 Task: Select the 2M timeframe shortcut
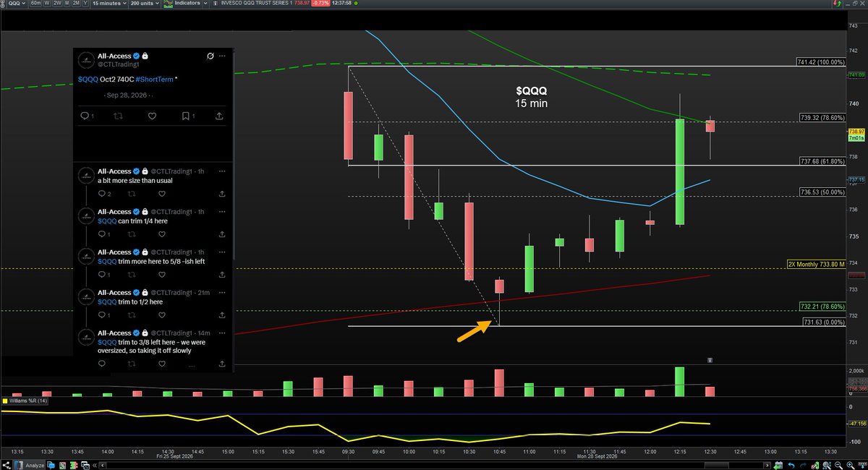pyautogui.click(x=76, y=5)
